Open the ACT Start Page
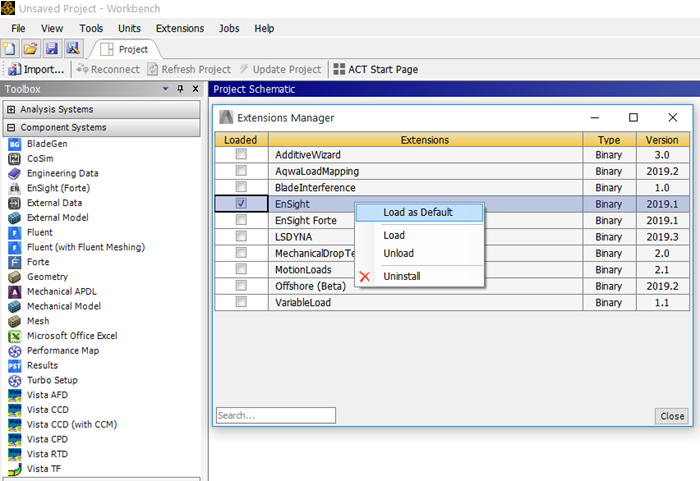This screenshot has height=481, width=700. (x=375, y=69)
